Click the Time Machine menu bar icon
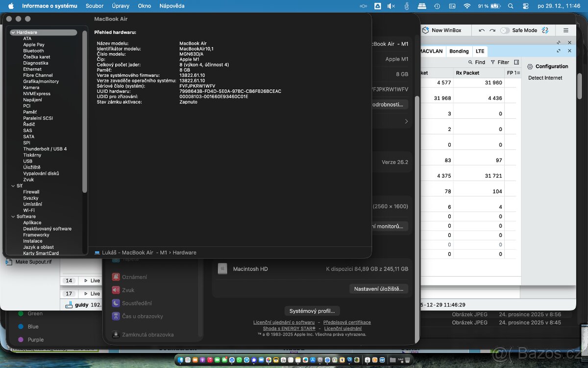This screenshot has width=588, height=368. click(437, 6)
